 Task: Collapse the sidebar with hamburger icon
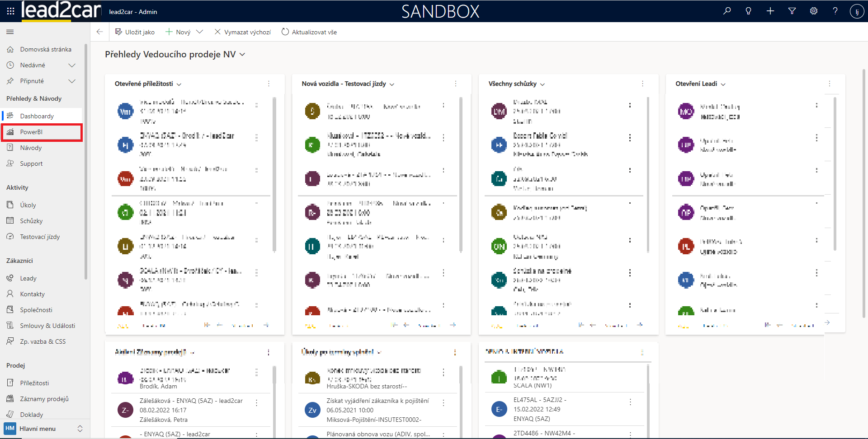pos(10,32)
